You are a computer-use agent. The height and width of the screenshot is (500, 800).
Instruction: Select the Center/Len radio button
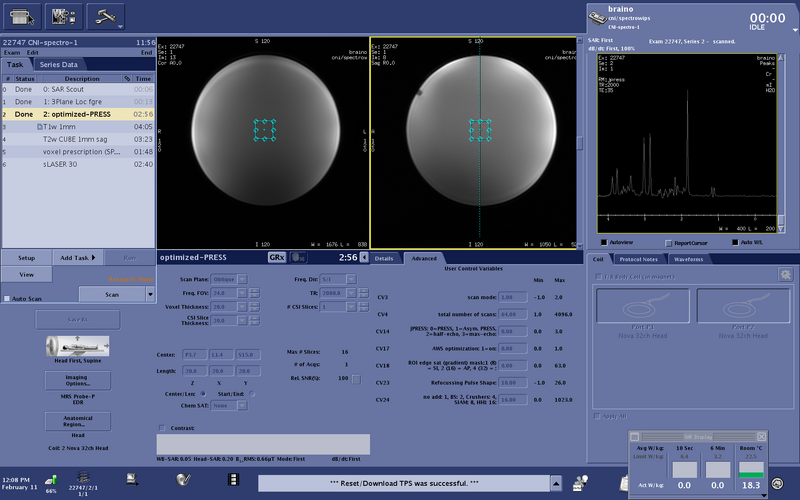point(203,394)
